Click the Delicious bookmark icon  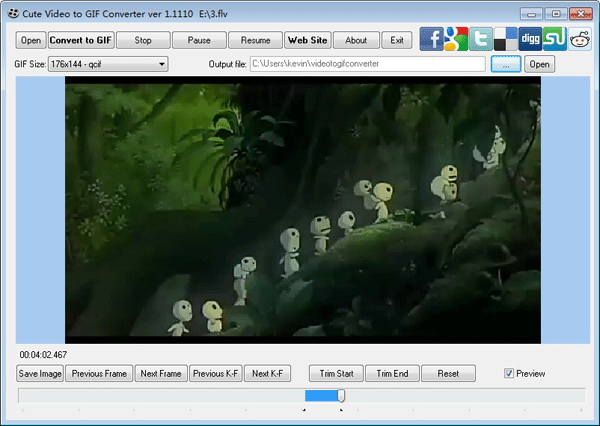point(505,39)
